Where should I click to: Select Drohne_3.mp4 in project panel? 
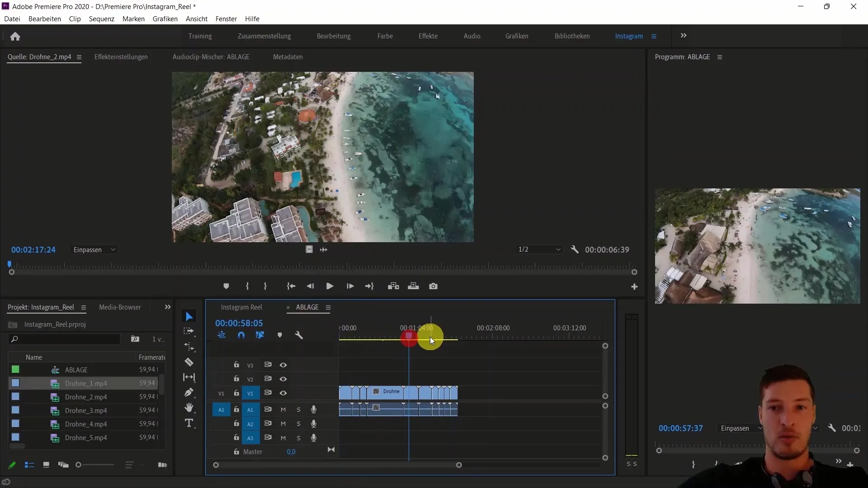coord(86,410)
